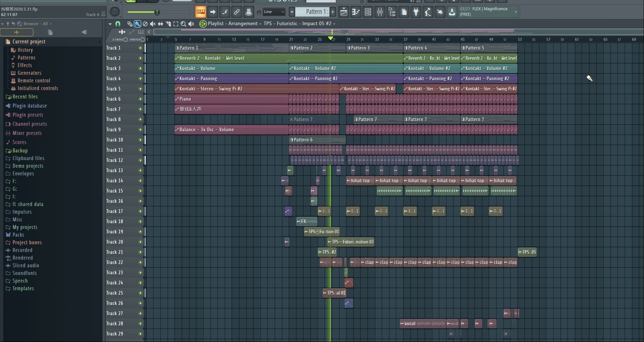
Task: Select the vocal clip on Track 28
Action: (423, 323)
